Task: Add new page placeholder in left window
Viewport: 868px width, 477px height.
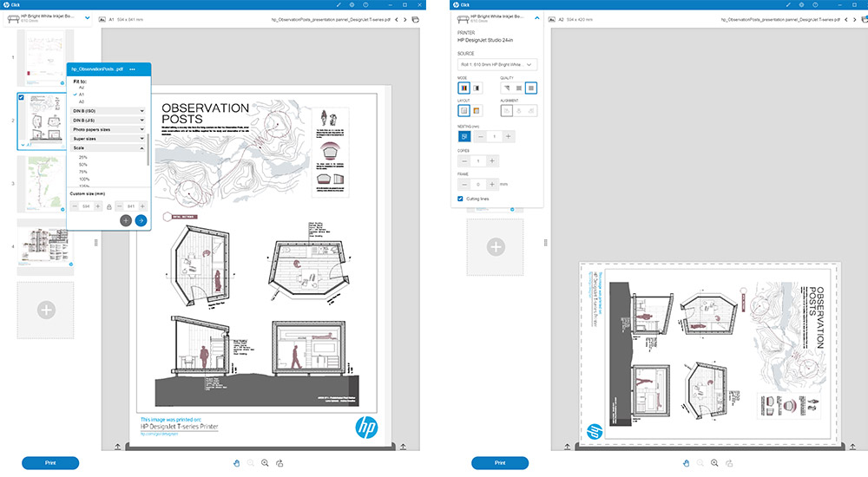Action: click(x=46, y=310)
